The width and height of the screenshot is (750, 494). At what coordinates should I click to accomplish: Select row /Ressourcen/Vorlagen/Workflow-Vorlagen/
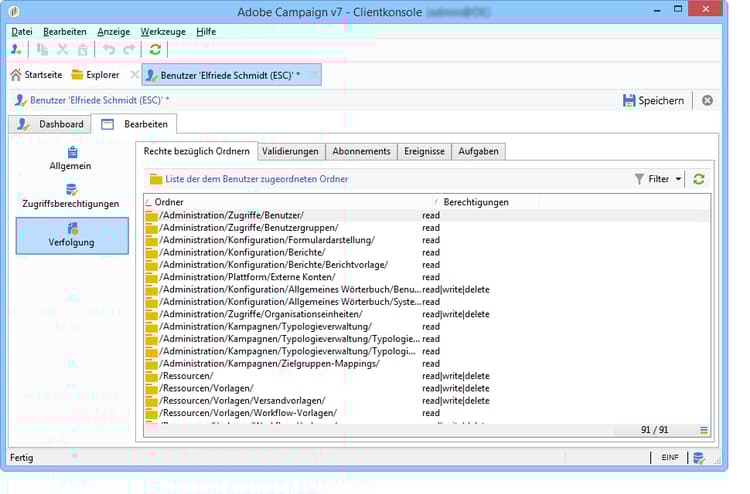pos(426,413)
